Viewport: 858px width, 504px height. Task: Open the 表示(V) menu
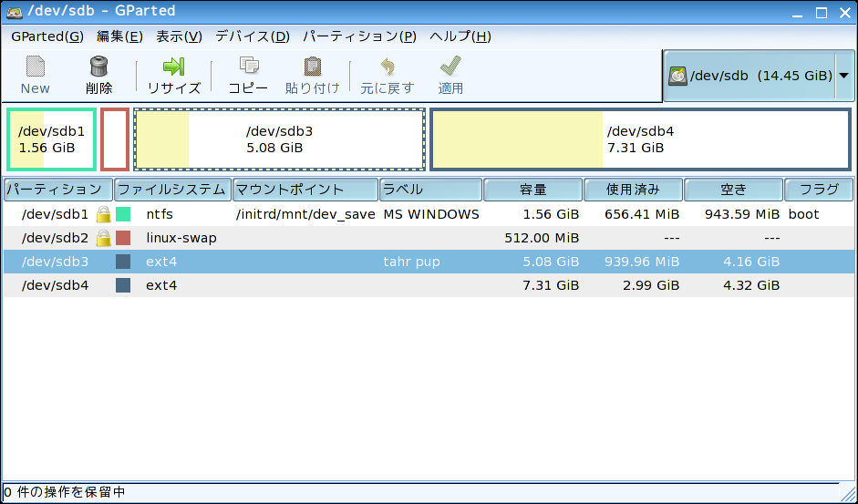(179, 36)
